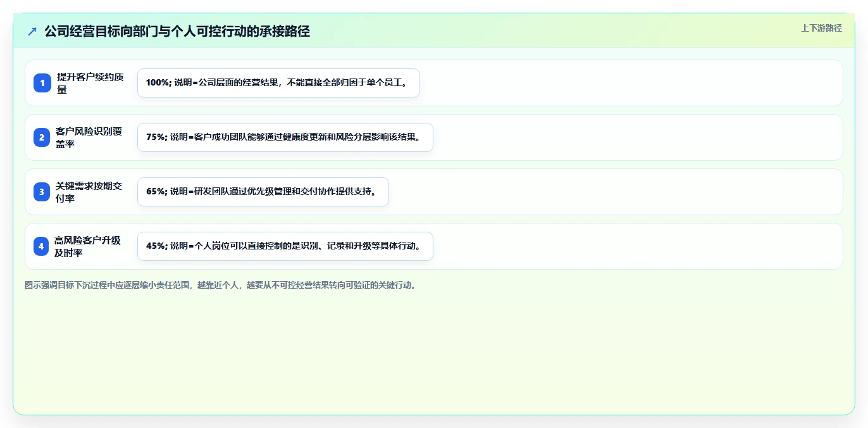The image size is (868, 428).
Task: Click the footer note starting with 图示强调目标下沉
Action: (x=221, y=285)
